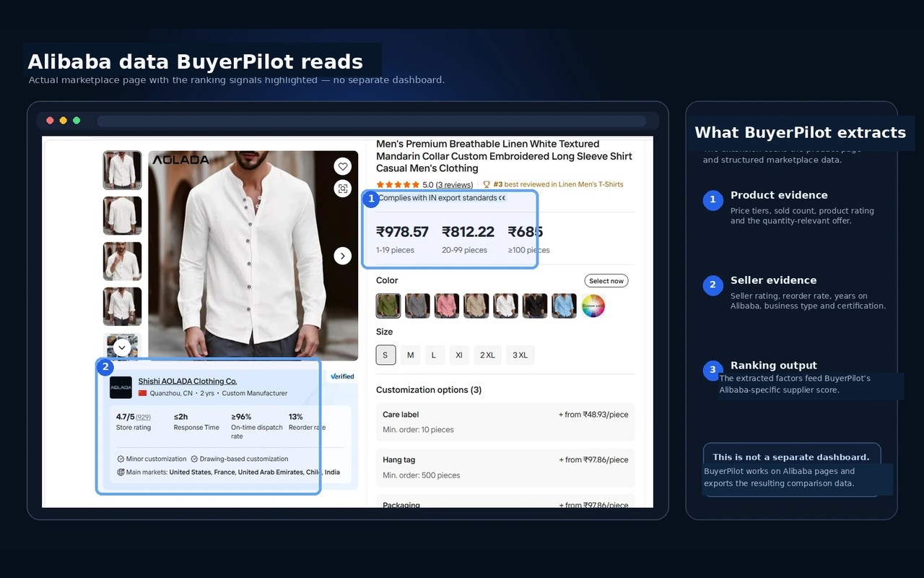Click the Seller evidence heading in right panel

773,280
